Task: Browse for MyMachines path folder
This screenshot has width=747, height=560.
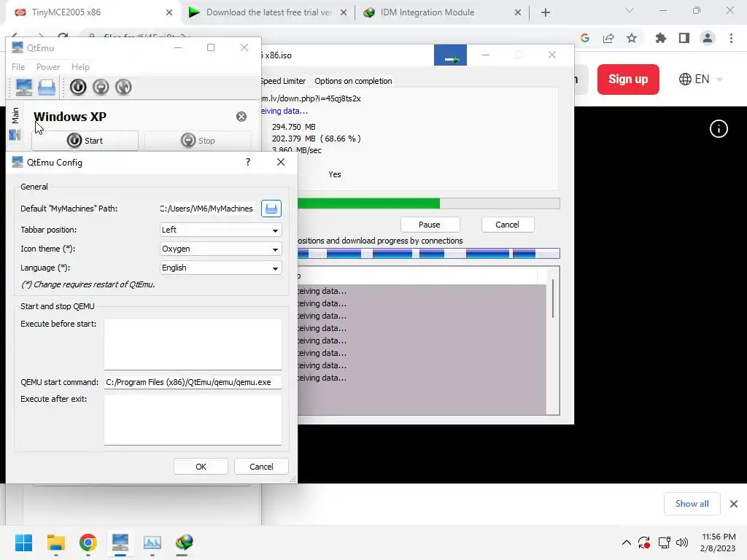Action: click(271, 209)
